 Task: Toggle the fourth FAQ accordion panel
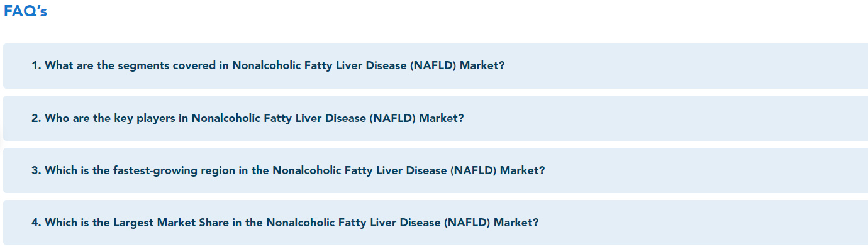(435, 223)
